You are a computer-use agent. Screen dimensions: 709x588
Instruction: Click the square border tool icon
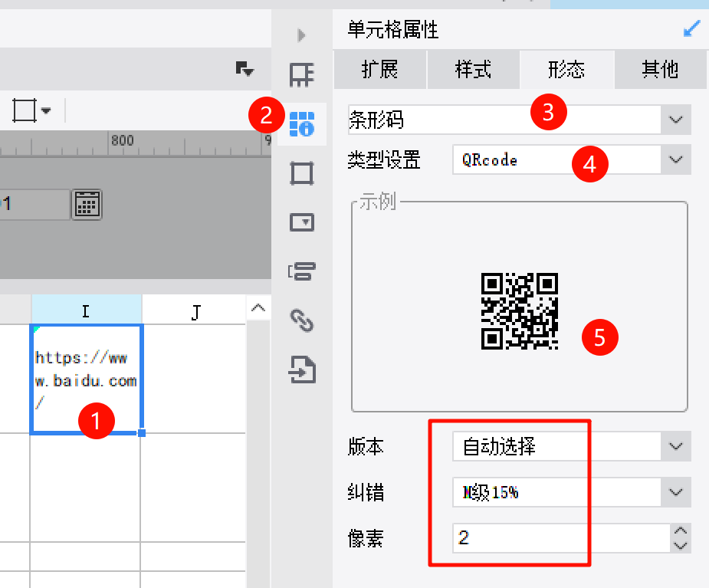(25, 110)
